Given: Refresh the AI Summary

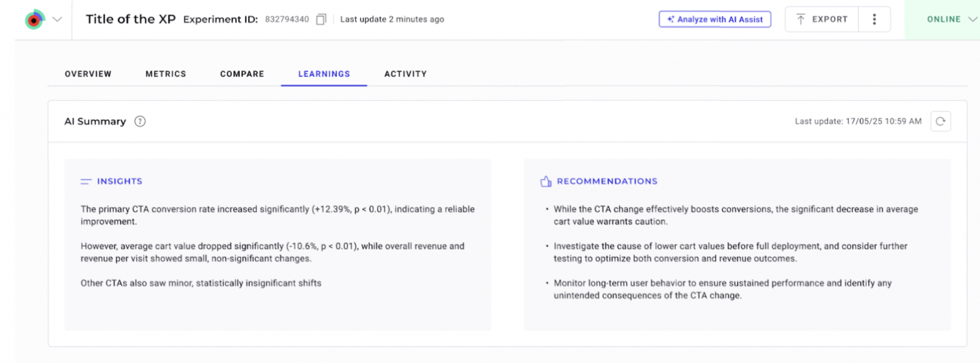Looking at the screenshot, I should pos(940,122).
